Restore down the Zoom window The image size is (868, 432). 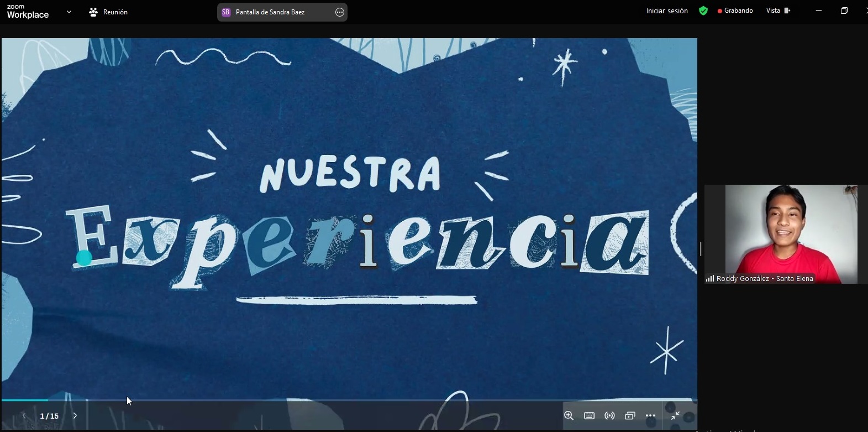coord(844,11)
